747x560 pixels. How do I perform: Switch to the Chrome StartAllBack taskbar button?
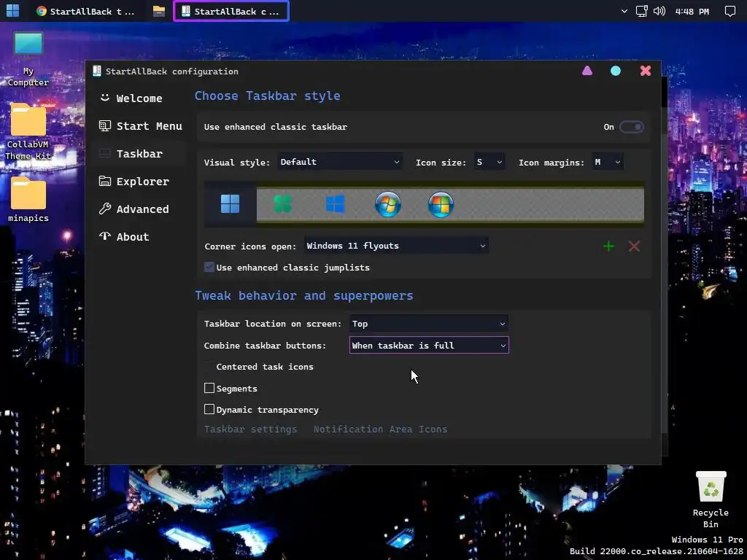(x=86, y=11)
